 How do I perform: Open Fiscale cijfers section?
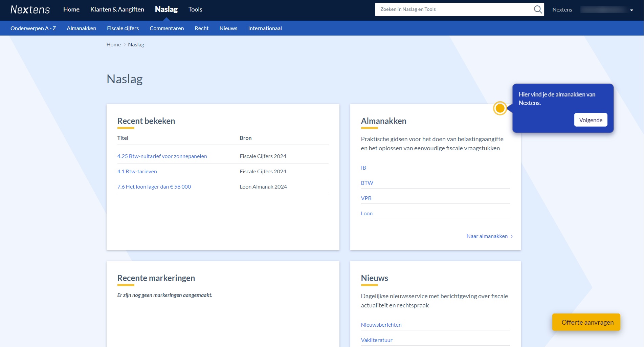pos(123,28)
